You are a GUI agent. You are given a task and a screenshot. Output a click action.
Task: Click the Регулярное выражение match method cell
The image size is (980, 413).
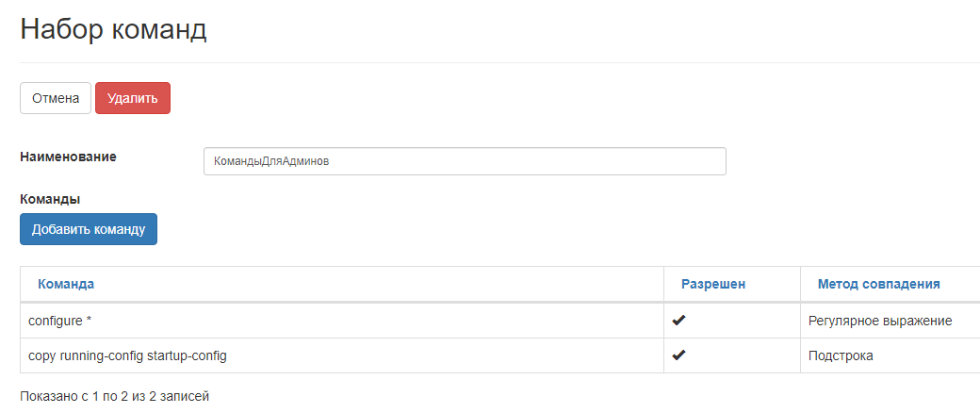880,321
